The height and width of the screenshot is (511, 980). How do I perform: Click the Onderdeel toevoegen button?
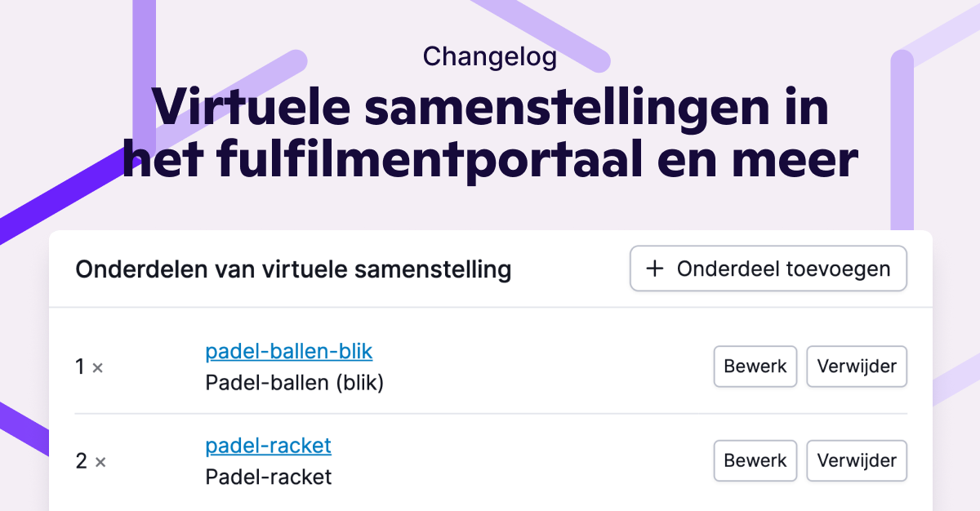(768, 269)
